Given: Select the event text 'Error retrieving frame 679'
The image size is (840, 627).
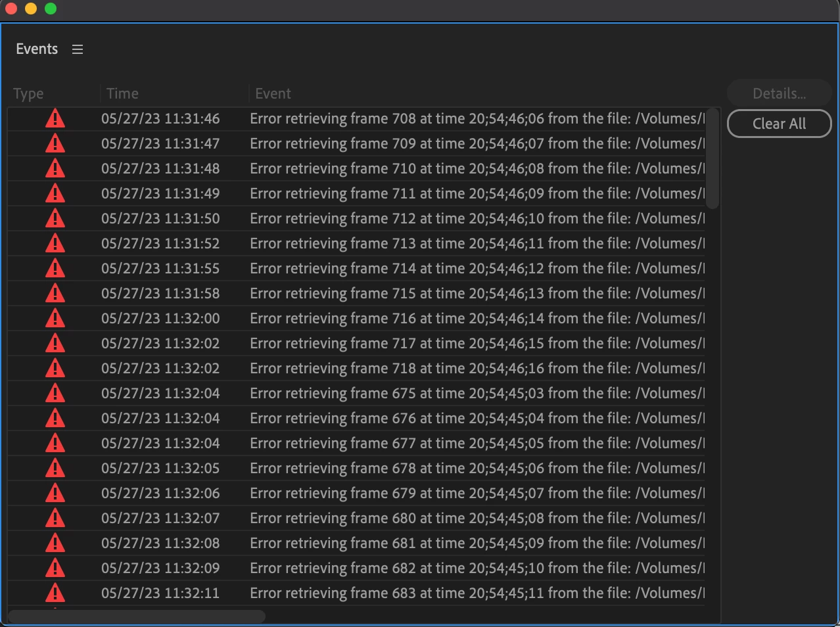Looking at the screenshot, I should pyautogui.click(x=333, y=494).
